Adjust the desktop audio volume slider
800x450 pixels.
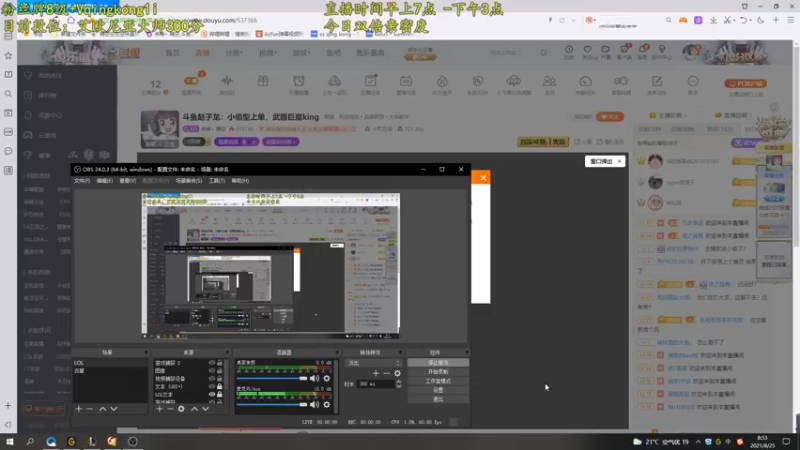coord(272,378)
